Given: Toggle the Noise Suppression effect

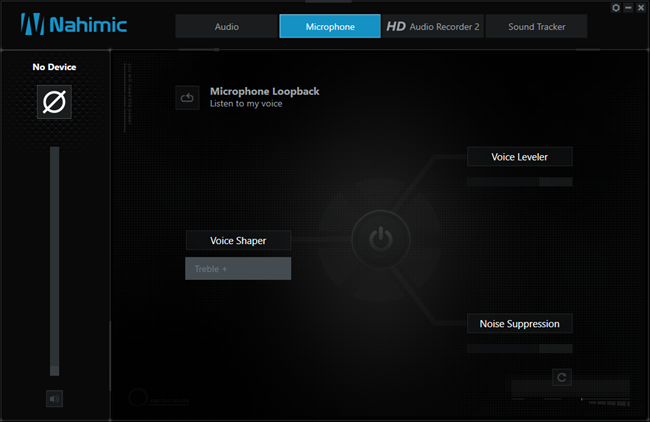Looking at the screenshot, I should pyautogui.click(x=520, y=324).
